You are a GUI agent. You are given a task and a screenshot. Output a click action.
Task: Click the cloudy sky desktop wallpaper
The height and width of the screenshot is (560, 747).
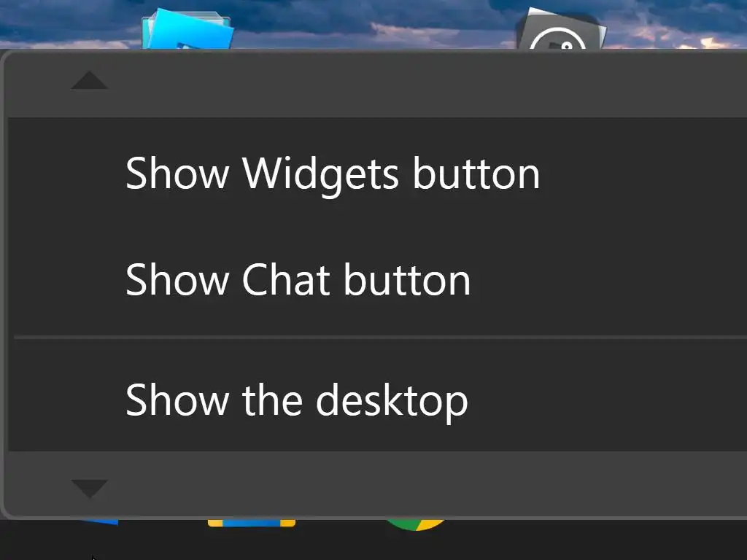coord(371,21)
